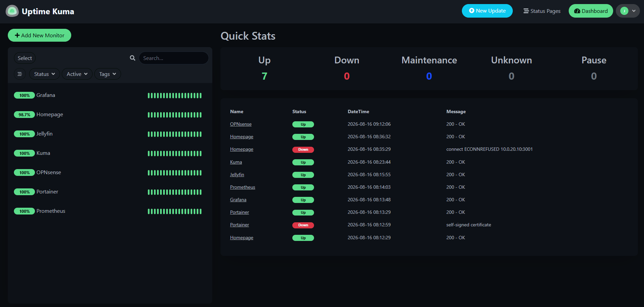Click DateTime column header
Viewport: 644px width, 307px height.
(x=358, y=111)
